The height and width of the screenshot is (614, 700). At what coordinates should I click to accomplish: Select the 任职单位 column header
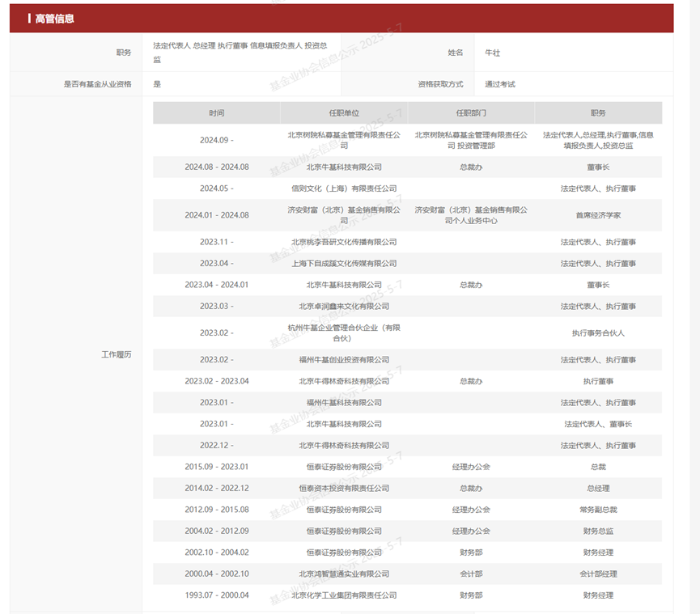(x=344, y=113)
